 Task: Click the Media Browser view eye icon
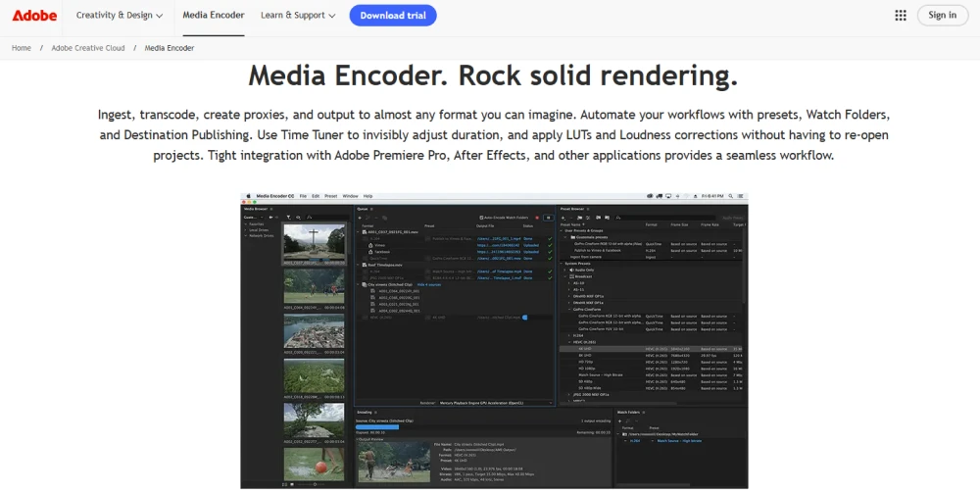[298, 218]
